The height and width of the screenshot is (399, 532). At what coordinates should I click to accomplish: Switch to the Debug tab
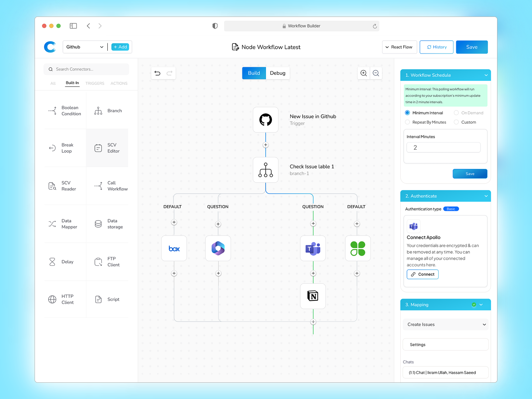(x=278, y=73)
